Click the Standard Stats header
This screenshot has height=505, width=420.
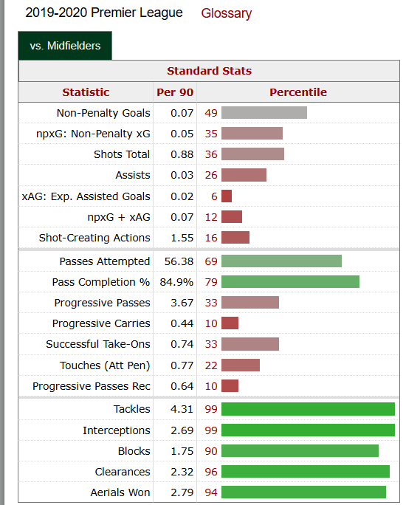pyautogui.click(x=209, y=71)
